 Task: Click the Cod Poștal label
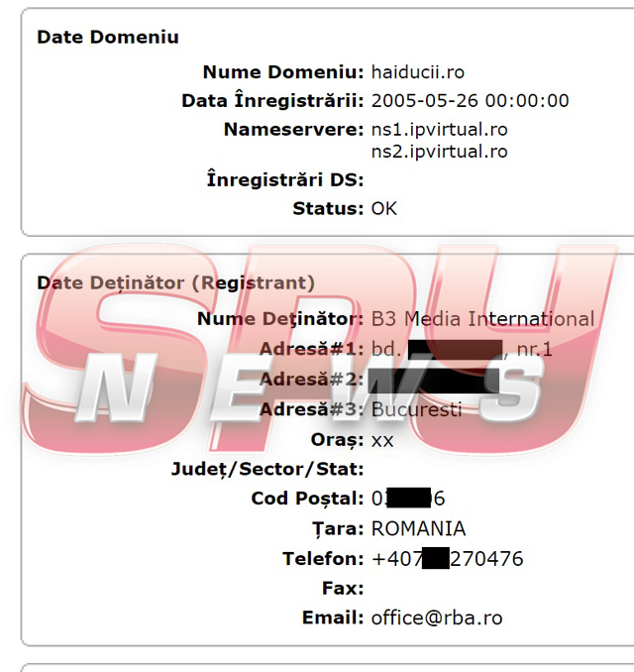[307, 499]
